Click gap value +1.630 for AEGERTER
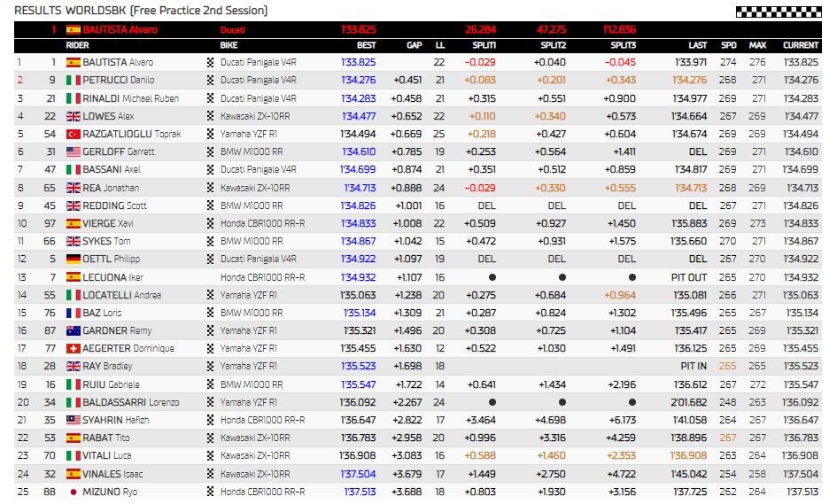 tap(407, 349)
